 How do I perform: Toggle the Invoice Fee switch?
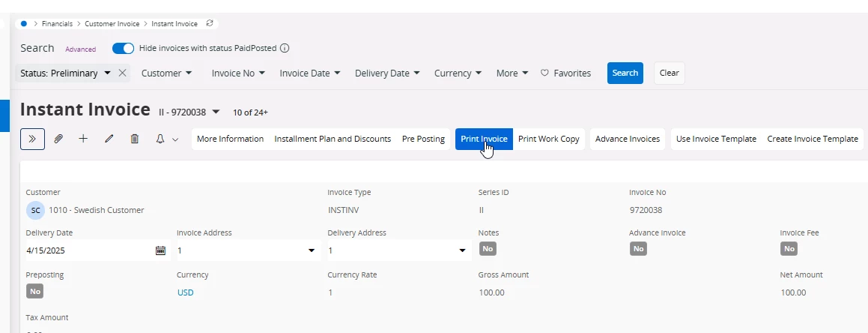pyautogui.click(x=789, y=248)
